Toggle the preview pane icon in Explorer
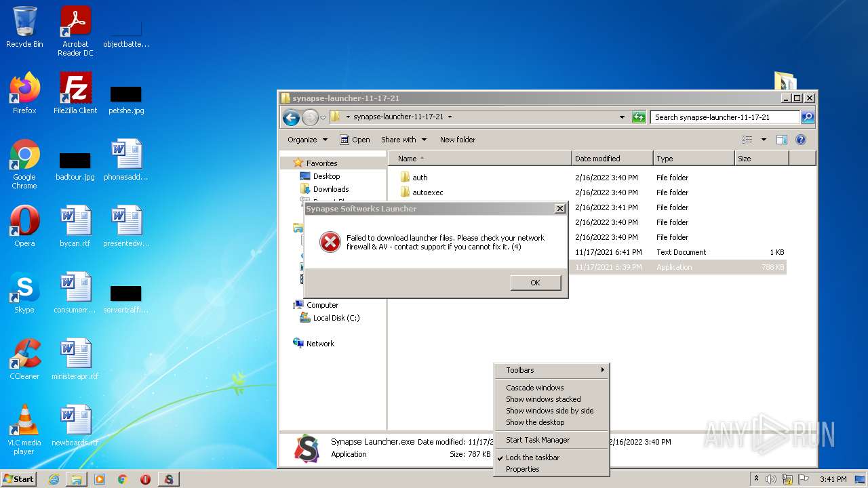 pos(782,140)
